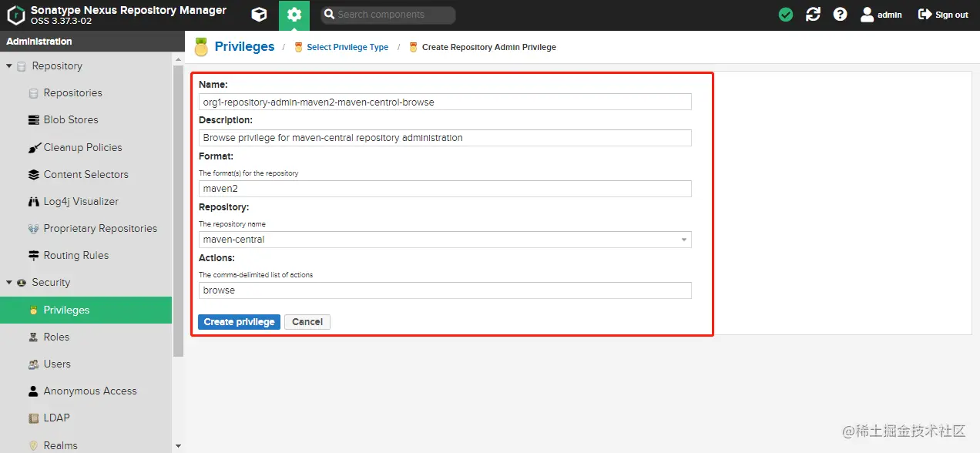Focus the Description input field
Image resolution: width=980 pixels, height=453 pixels.
point(445,138)
